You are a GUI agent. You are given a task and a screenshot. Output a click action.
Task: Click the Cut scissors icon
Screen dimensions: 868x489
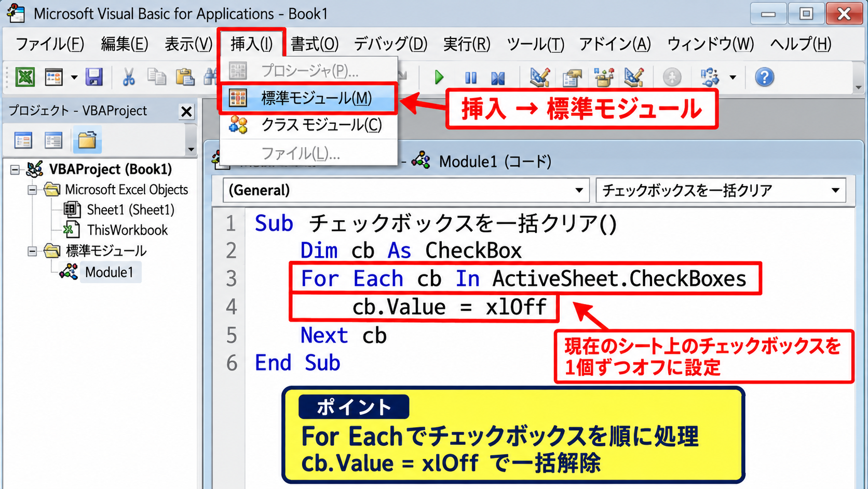pyautogui.click(x=128, y=77)
